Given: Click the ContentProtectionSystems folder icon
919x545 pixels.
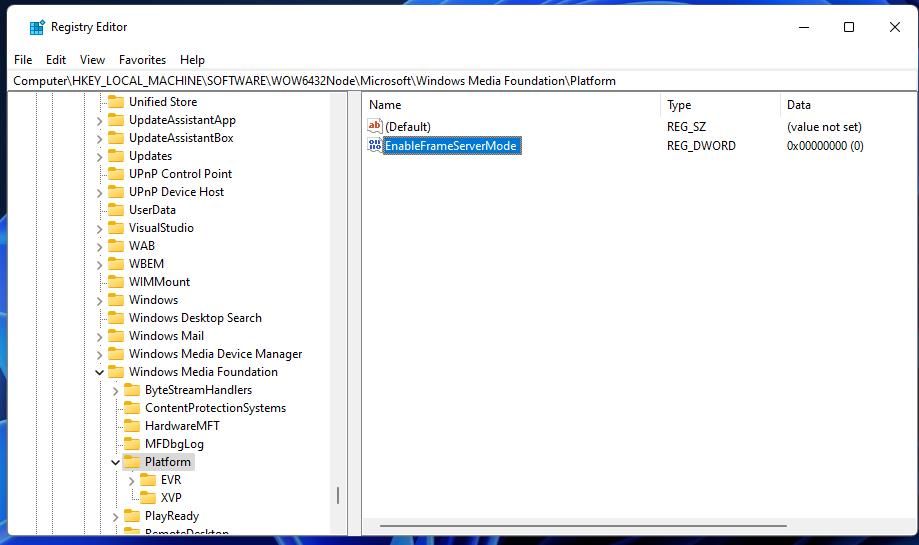Looking at the screenshot, I should (x=132, y=407).
